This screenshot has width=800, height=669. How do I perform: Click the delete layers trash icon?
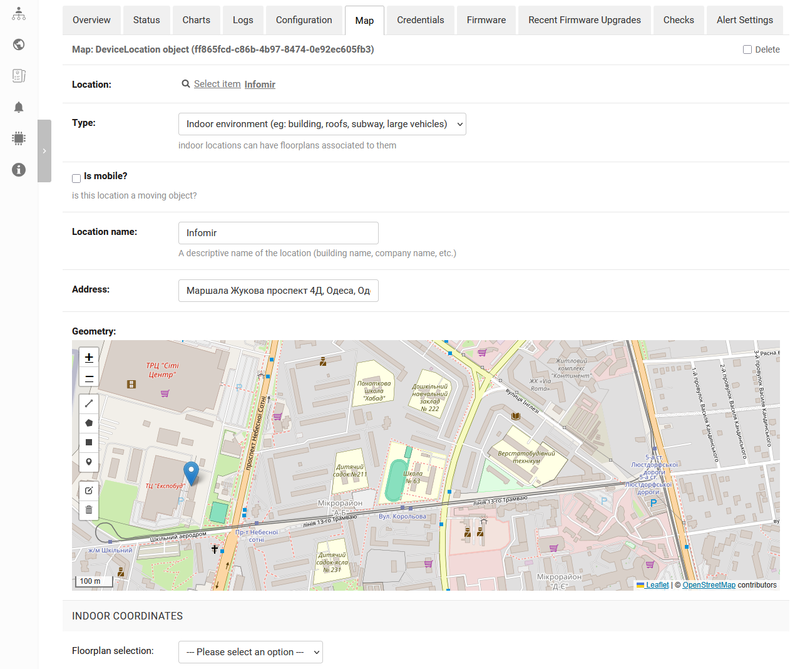click(89, 509)
